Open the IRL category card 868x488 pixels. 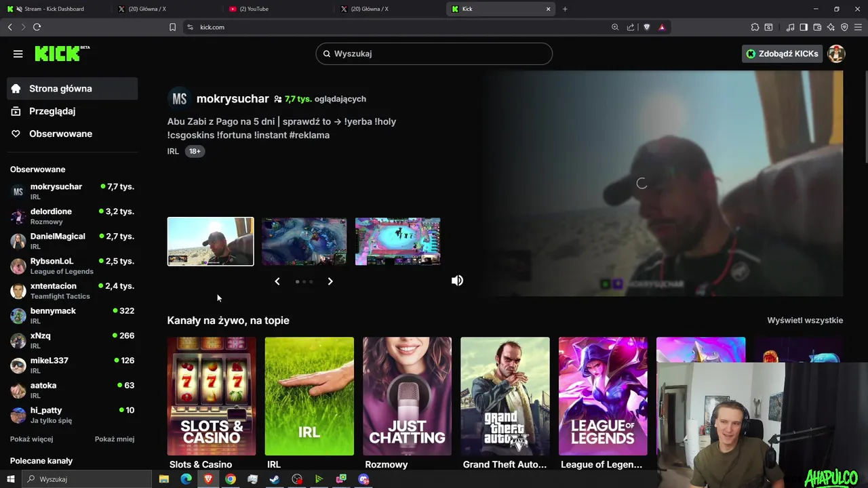click(x=309, y=396)
